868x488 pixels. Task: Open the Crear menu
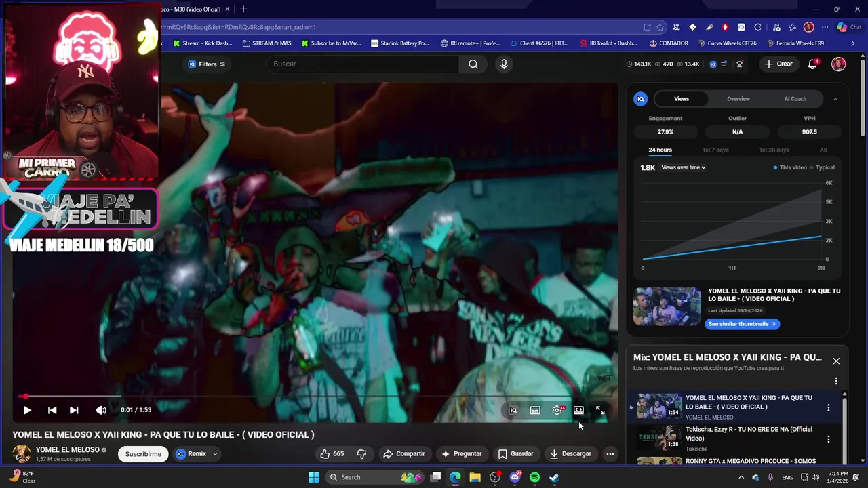[778, 64]
